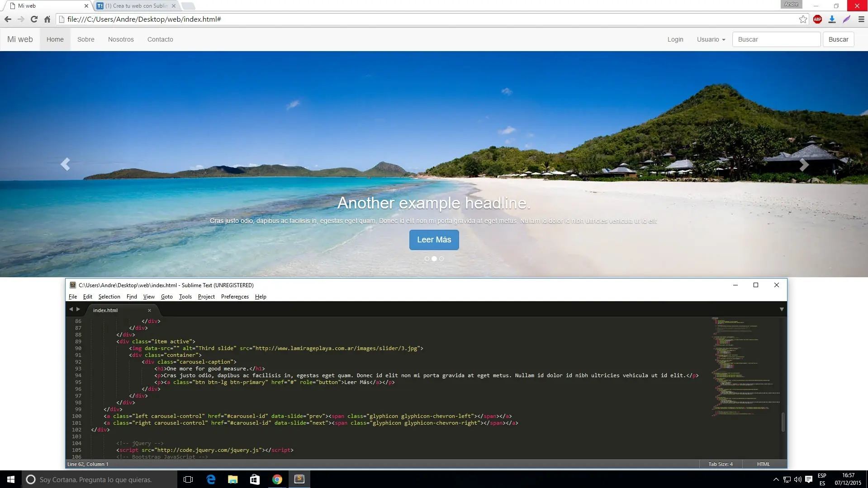Expand the Usuario dropdown in navbar

[x=711, y=39]
